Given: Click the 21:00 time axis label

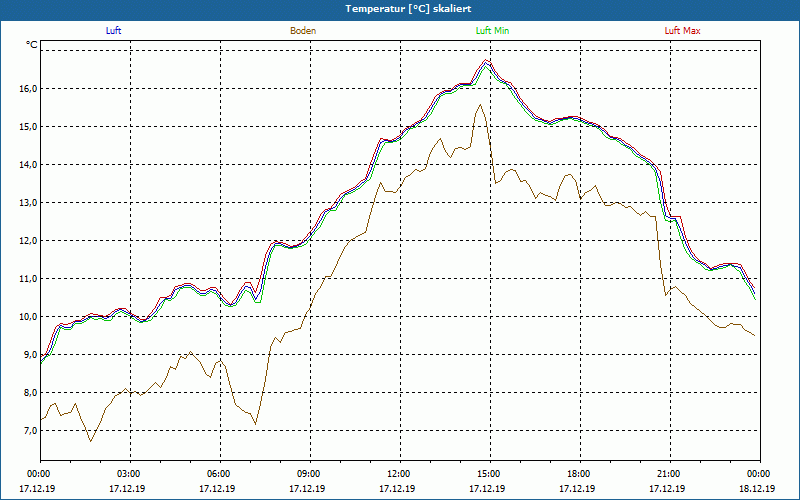Looking at the screenshot, I should click(x=668, y=474).
